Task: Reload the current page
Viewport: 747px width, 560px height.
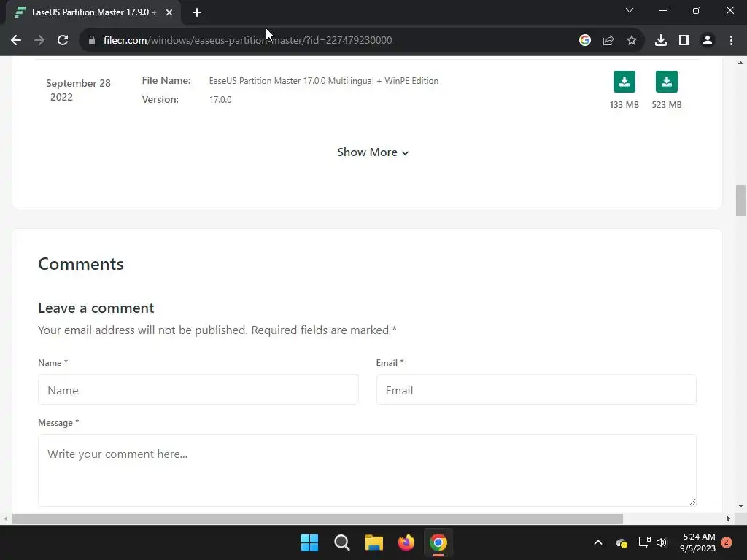Action: (x=63, y=41)
